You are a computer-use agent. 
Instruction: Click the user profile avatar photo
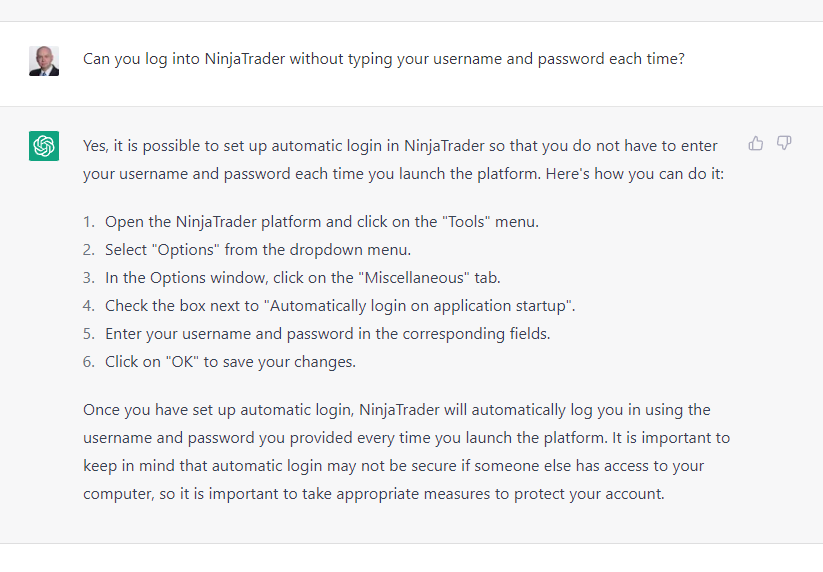click(44, 60)
